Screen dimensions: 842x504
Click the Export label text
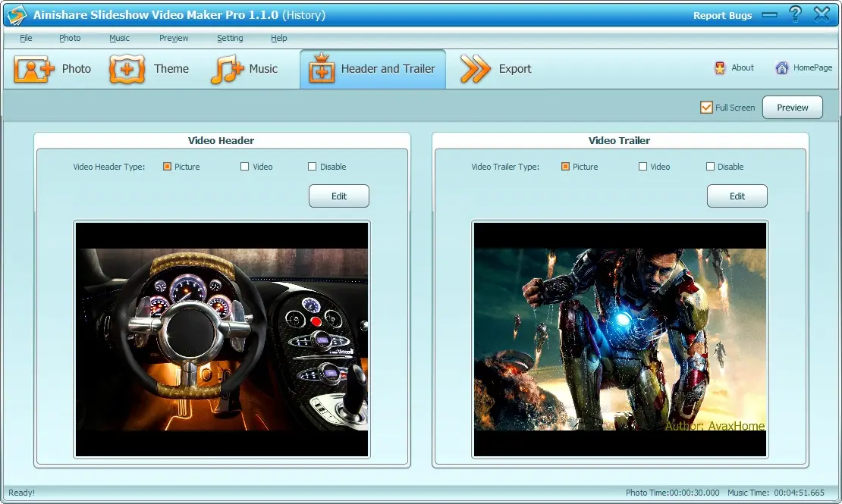(515, 69)
